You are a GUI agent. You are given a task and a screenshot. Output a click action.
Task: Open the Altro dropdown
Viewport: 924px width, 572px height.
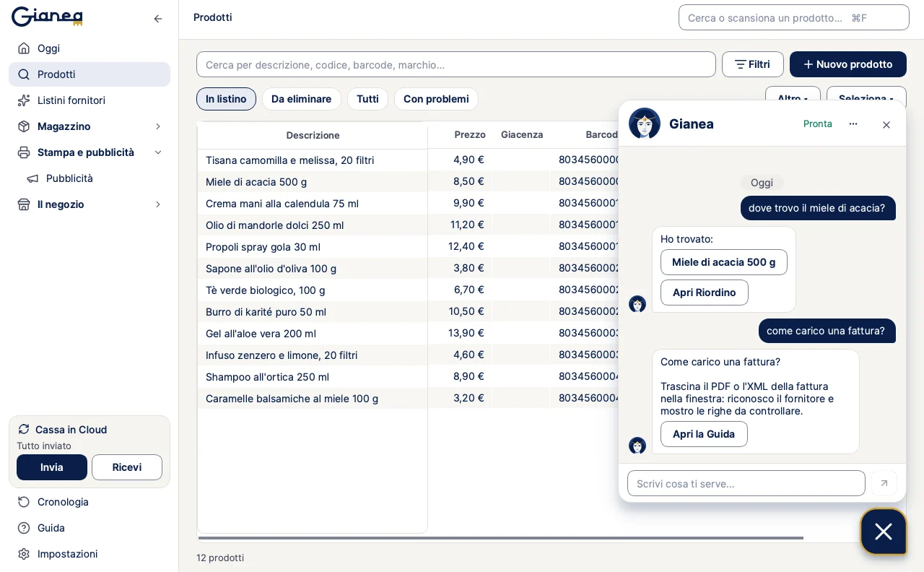tap(793, 94)
